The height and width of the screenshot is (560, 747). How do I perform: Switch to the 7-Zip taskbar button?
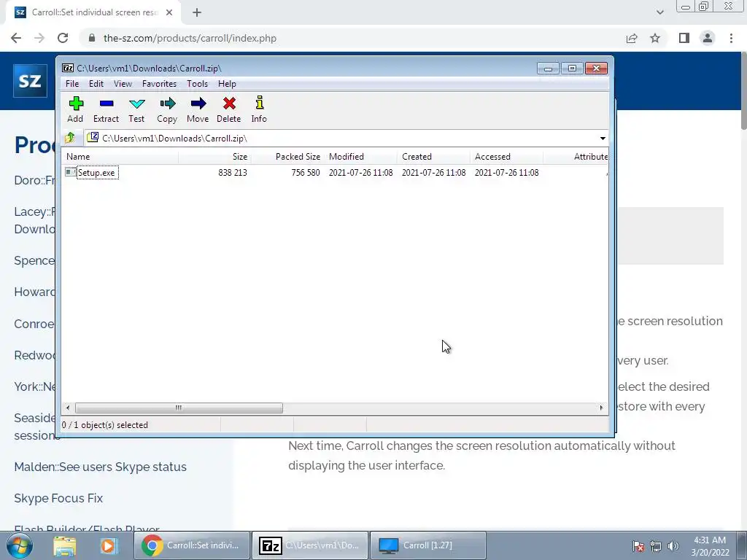[309, 545]
